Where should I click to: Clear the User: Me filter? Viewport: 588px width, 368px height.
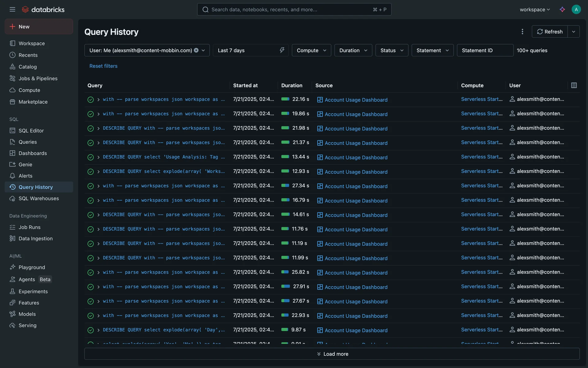(x=196, y=50)
